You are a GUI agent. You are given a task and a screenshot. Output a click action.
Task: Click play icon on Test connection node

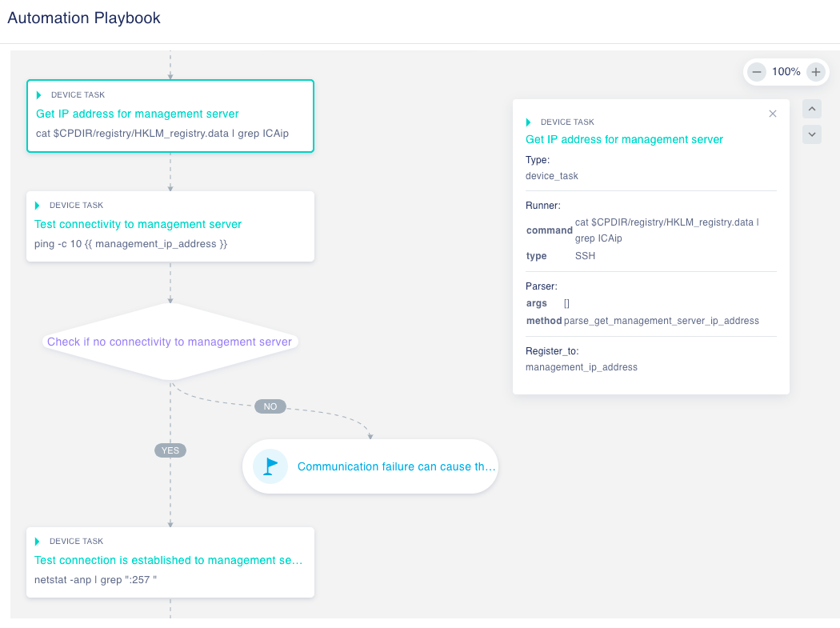[x=38, y=542]
